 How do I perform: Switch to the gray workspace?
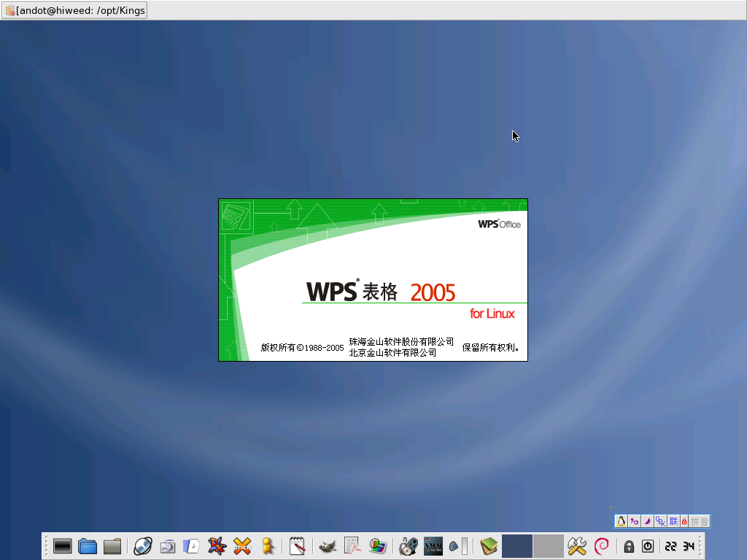[549, 546]
